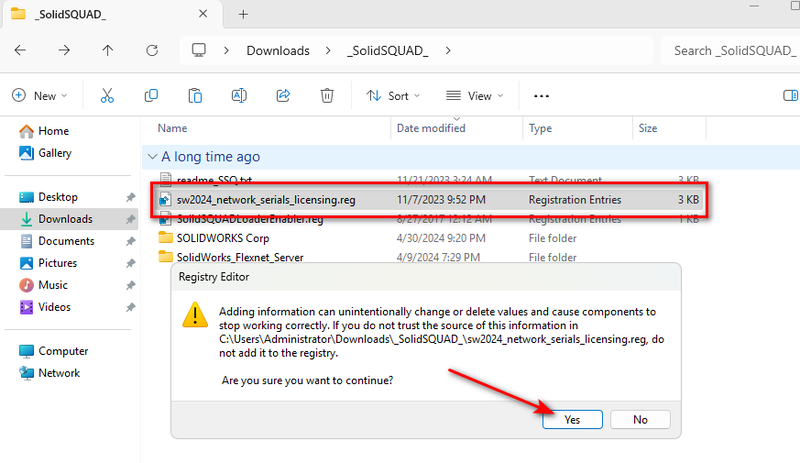
Task: Click the Share icon in toolbar
Action: coord(283,95)
